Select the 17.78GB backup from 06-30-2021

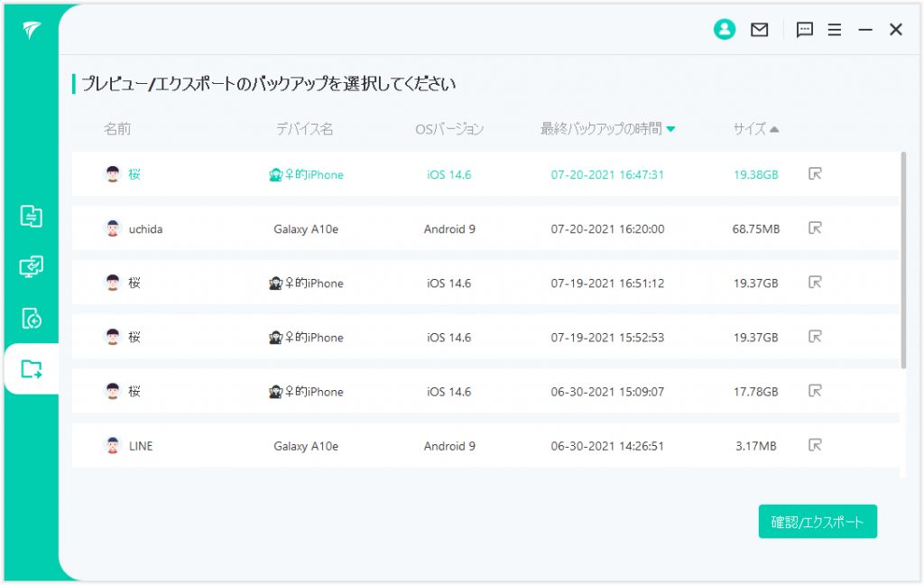(x=451, y=391)
